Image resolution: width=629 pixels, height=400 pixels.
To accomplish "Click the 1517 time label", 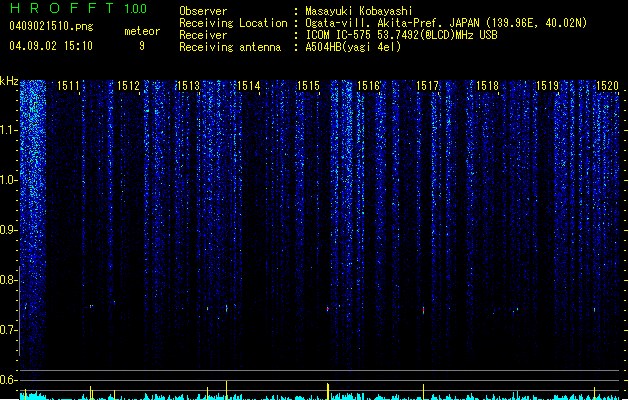I will coord(428,86).
